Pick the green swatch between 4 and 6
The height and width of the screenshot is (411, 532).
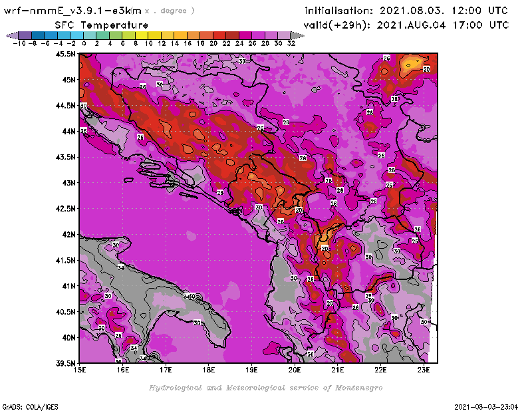pos(116,35)
